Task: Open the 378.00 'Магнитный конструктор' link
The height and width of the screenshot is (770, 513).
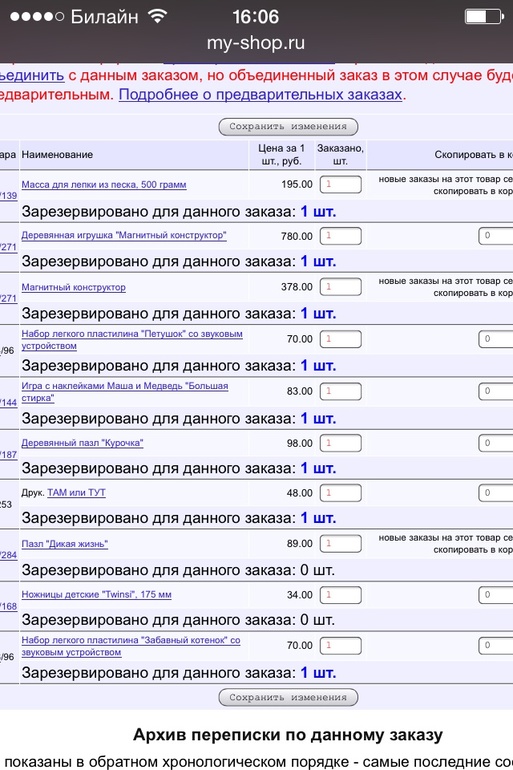Action: [74, 287]
